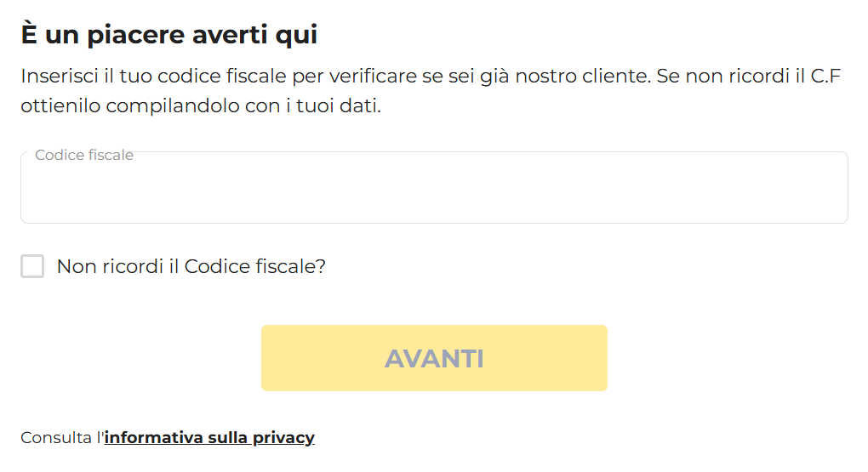Click the word 'privacy' in the footer link
This screenshot has height=472, width=868.
coord(283,438)
